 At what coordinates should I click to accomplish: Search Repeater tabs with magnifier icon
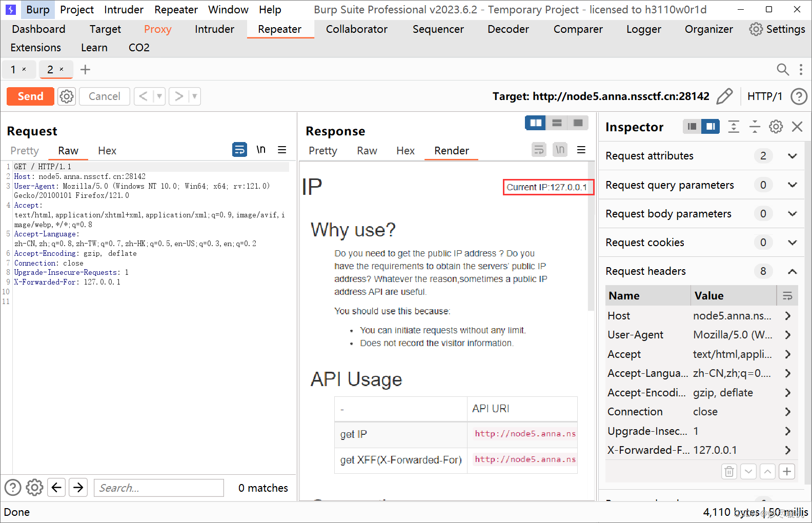(x=783, y=69)
